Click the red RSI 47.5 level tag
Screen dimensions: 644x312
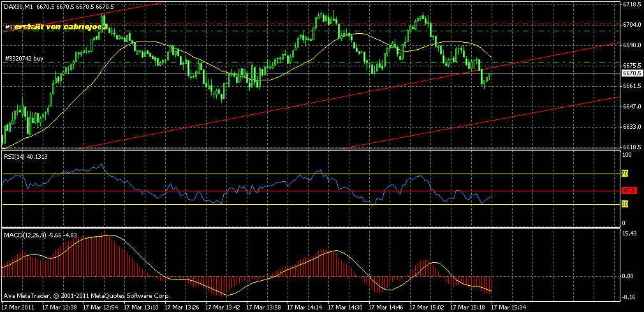(x=629, y=191)
